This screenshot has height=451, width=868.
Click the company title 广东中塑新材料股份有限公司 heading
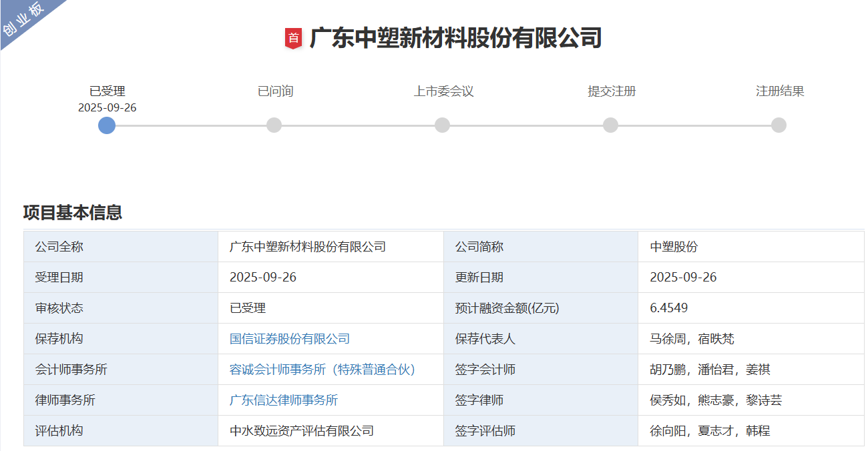tap(455, 38)
